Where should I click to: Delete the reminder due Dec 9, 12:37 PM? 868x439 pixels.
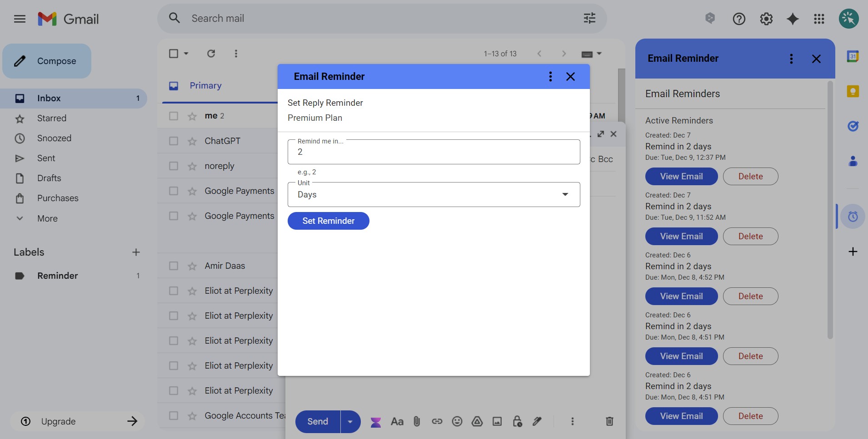[x=750, y=176]
